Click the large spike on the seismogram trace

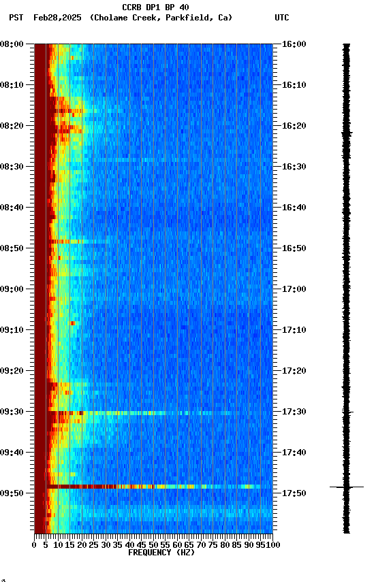[347, 487]
